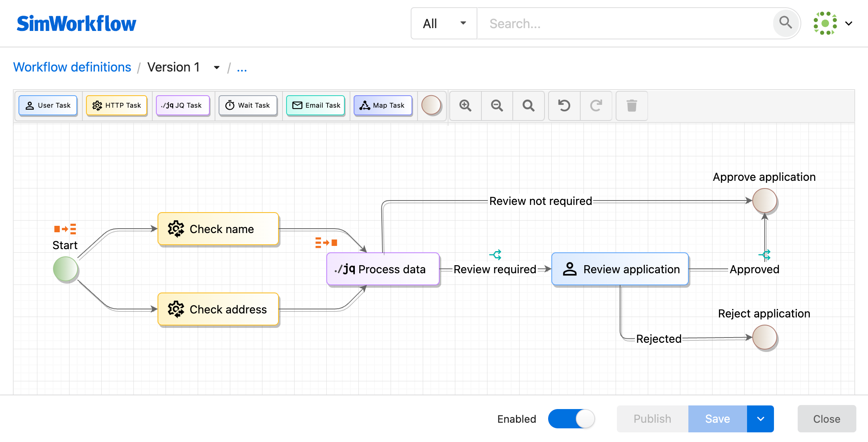Click the join icon above Process data

326,243
